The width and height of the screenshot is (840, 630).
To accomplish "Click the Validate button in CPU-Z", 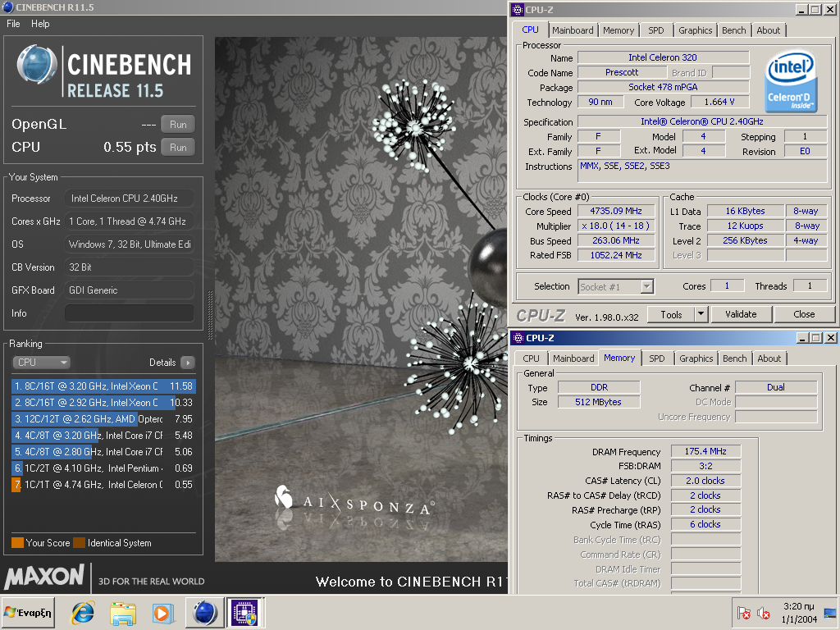I will (741, 314).
